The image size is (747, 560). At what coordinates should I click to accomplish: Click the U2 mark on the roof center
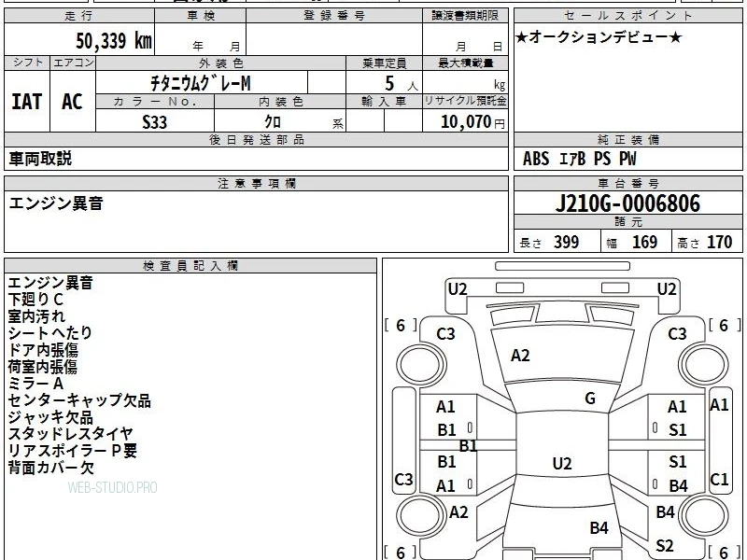pyautogui.click(x=562, y=463)
